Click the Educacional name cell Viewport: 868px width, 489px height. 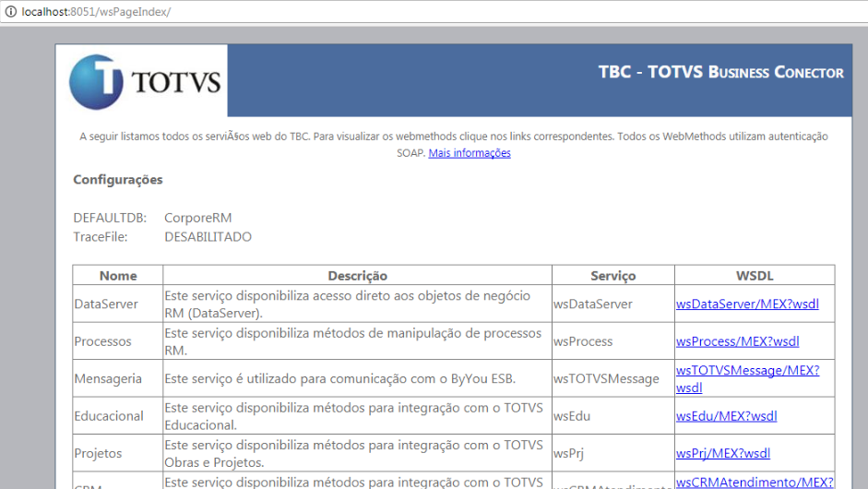click(118, 416)
